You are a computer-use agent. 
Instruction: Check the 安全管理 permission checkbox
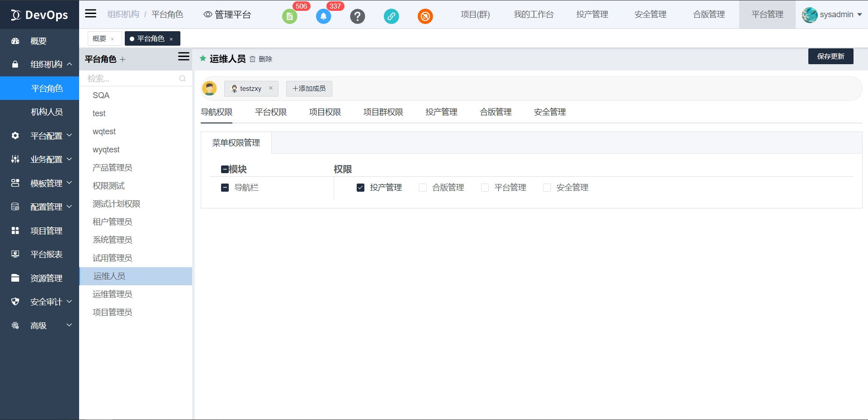[x=547, y=188]
